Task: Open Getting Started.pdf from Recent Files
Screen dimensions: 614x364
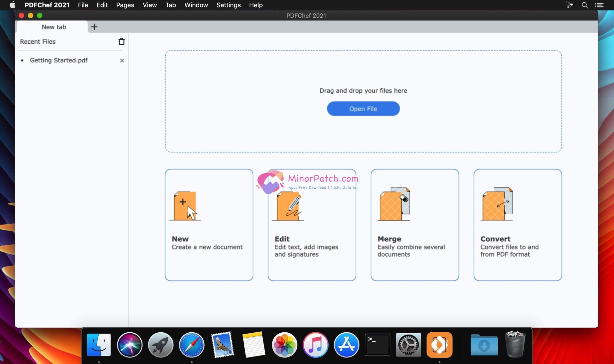Action: coord(59,60)
